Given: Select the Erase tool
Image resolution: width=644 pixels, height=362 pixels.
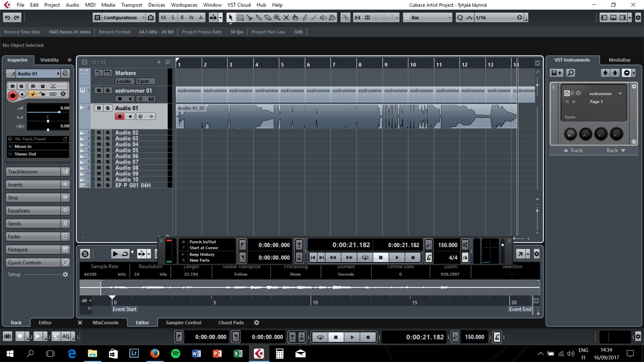Looking at the screenshot, I should (268, 17).
